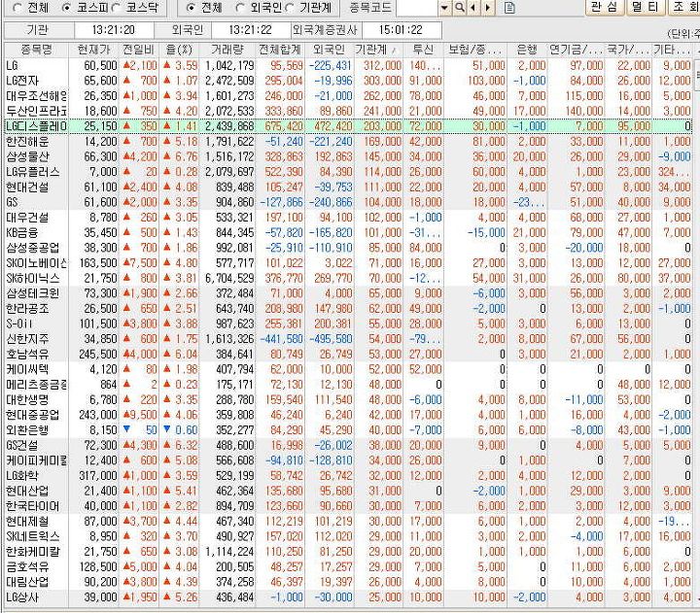Select the 전체 market radio button
The image size is (700, 613).
tap(17, 8)
